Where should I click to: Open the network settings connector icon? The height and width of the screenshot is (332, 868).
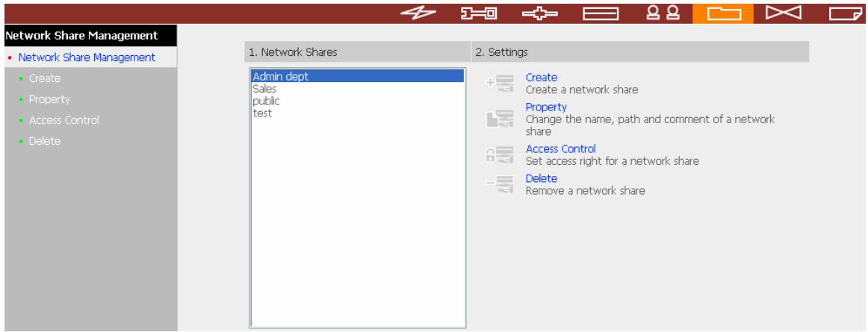tap(540, 13)
